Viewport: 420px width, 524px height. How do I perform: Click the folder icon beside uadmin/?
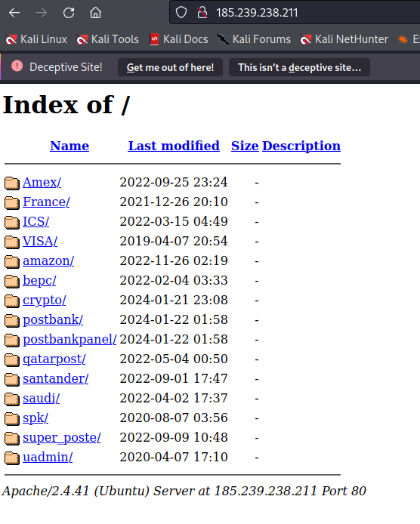pos(12,458)
